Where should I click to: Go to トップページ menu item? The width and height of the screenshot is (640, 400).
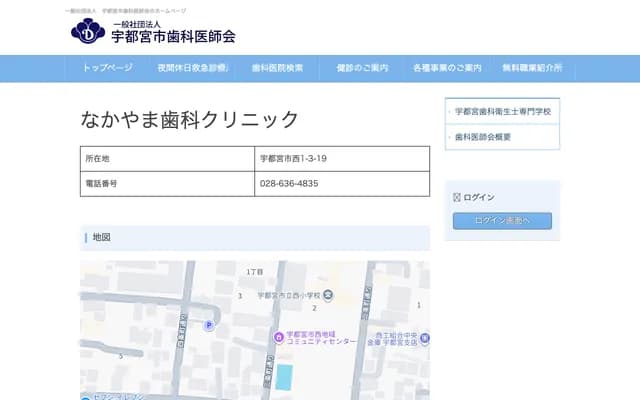click(x=107, y=68)
